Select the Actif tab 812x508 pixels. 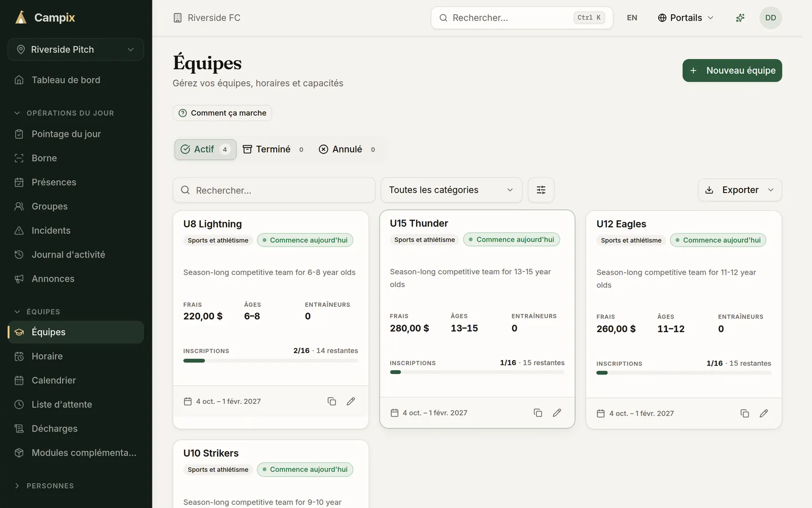tap(206, 149)
